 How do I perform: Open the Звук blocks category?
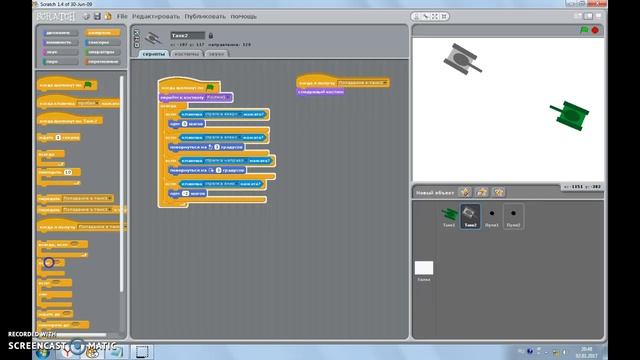click(x=60, y=52)
